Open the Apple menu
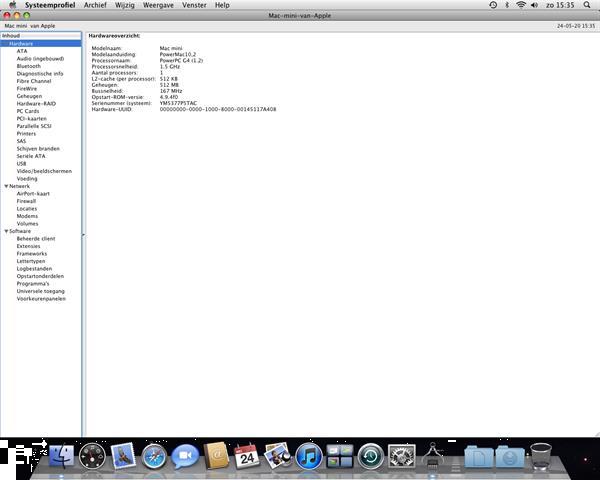 click(13, 5)
